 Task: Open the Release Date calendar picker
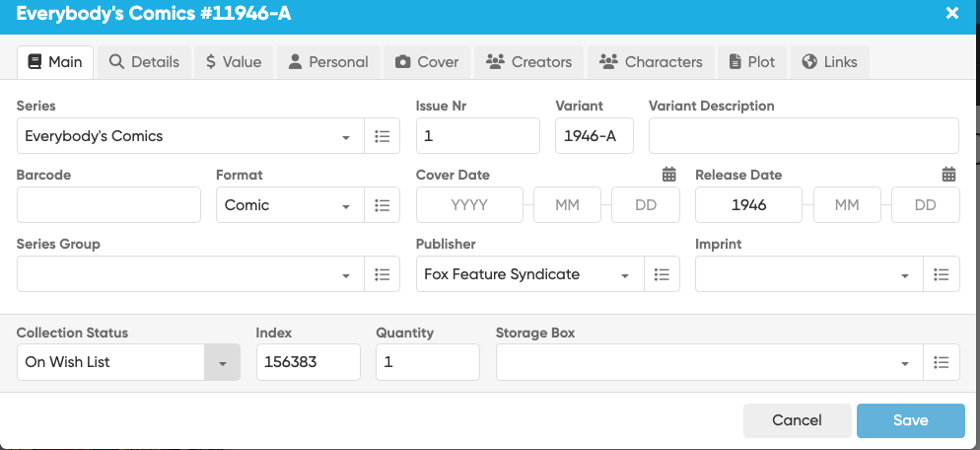(x=948, y=175)
